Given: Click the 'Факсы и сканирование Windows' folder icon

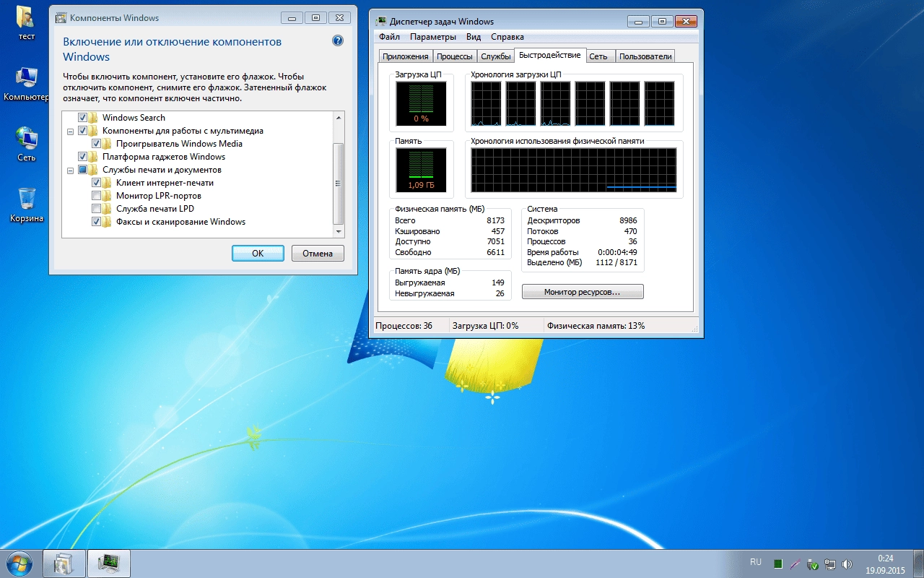Looking at the screenshot, I should click(107, 222).
